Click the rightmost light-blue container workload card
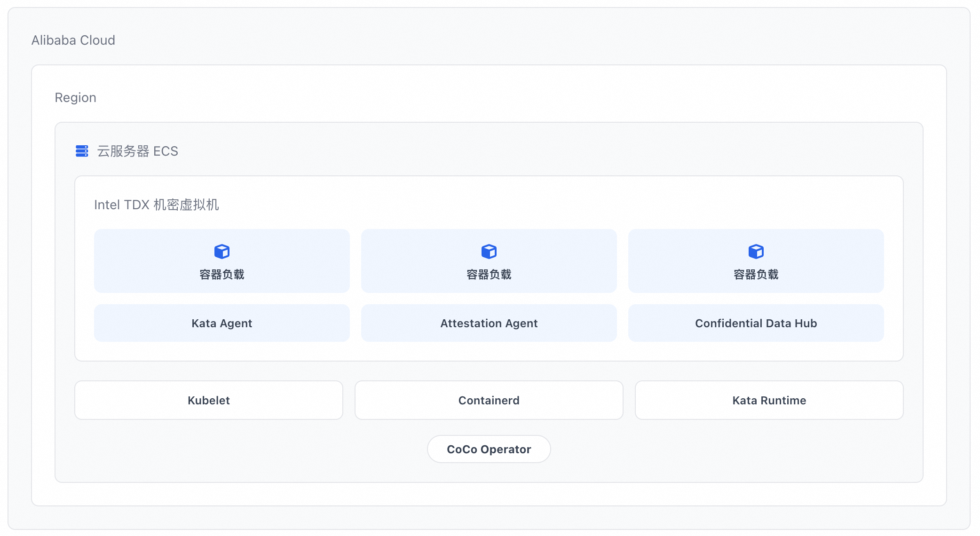980x536 pixels. pyautogui.click(x=756, y=261)
